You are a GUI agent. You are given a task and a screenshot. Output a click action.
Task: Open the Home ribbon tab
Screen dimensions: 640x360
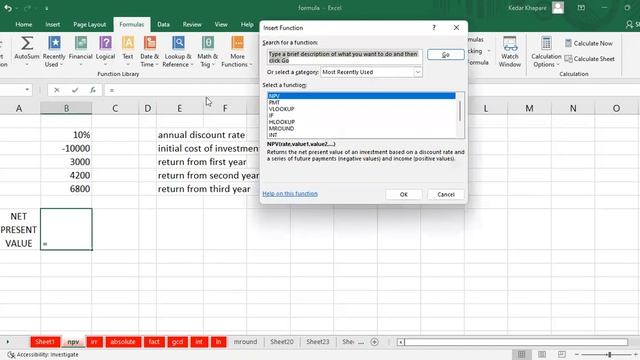point(24,24)
